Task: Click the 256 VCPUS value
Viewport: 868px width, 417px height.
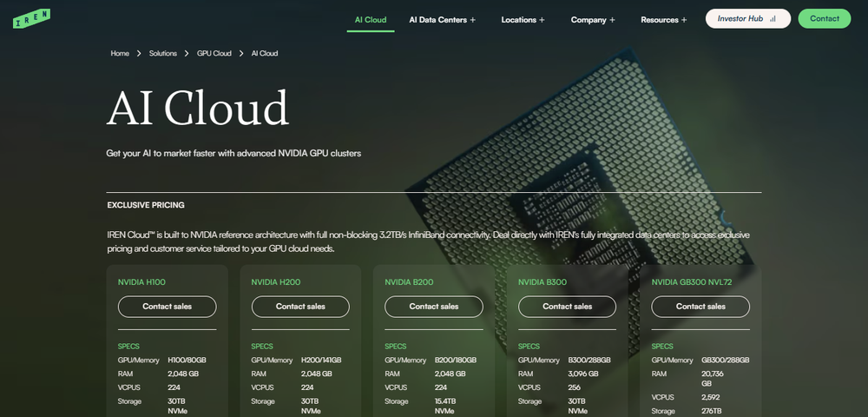Action: pos(575,387)
